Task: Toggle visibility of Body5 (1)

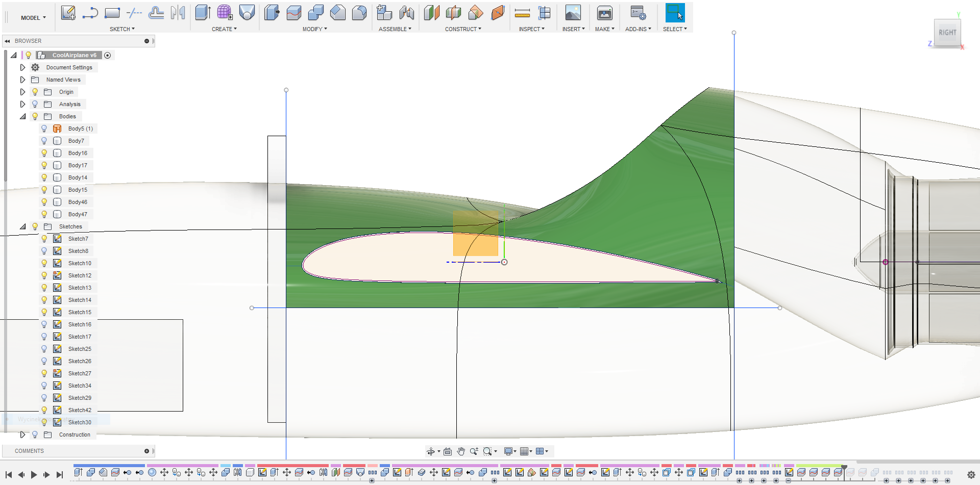Action: click(x=44, y=129)
